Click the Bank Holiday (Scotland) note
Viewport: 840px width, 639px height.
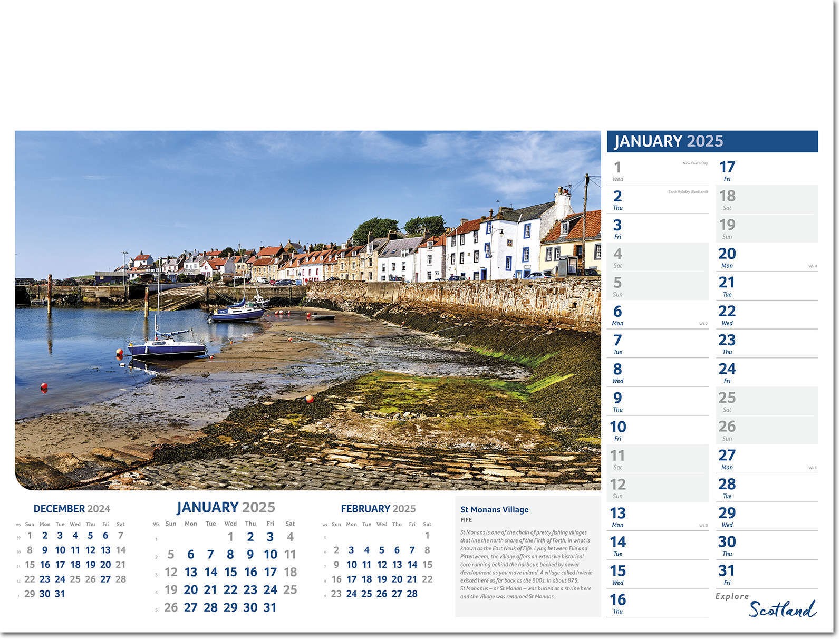(688, 192)
